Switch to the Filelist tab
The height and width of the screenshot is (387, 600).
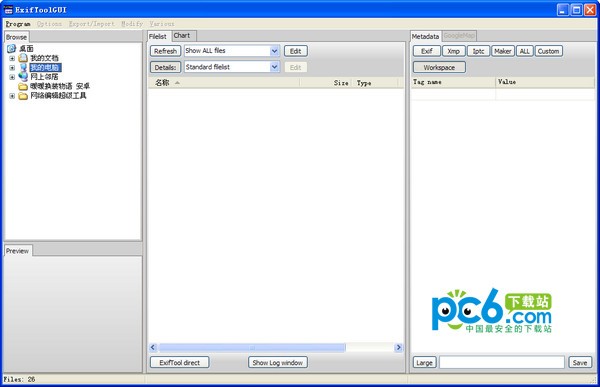point(158,36)
